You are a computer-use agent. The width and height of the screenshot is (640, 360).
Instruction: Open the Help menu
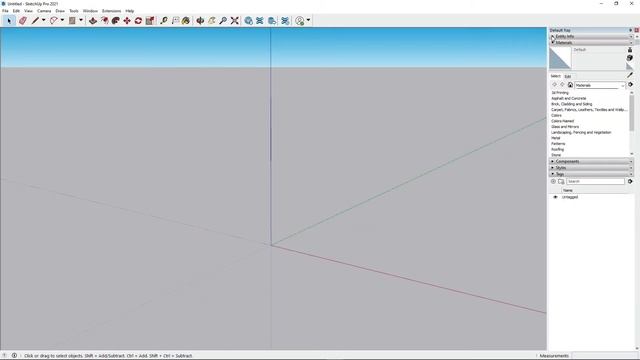tap(130, 11)
